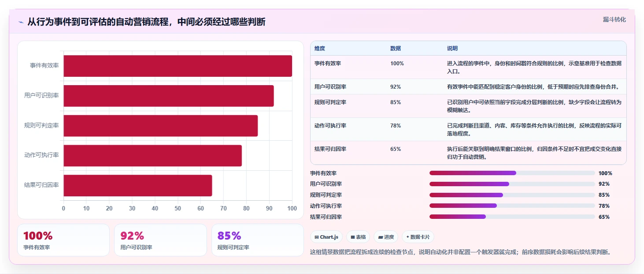Click the 规则可判定率 bar in the chart
Image resolution: width=644 pixels, height=274 pixels.
click(160, 126)
